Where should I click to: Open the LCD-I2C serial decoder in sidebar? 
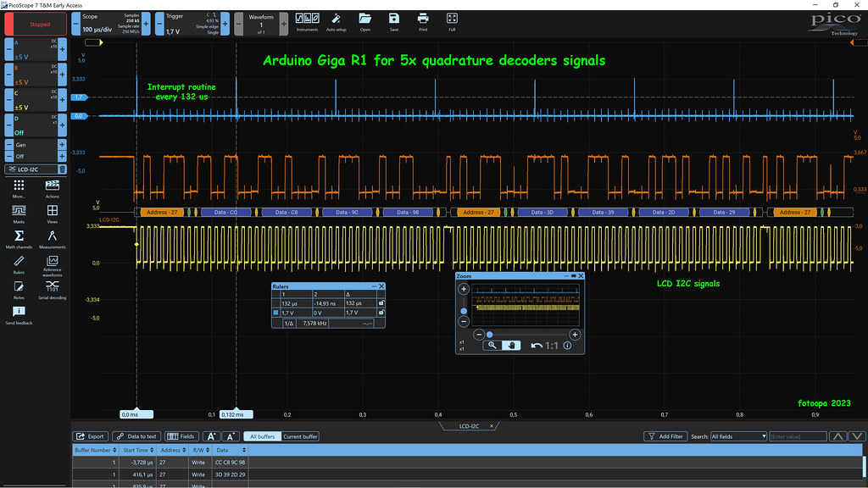[32, 169]
